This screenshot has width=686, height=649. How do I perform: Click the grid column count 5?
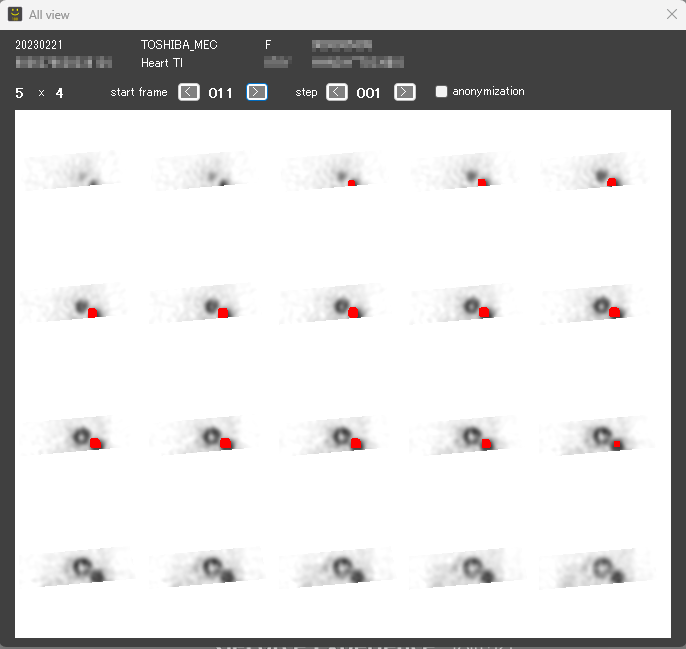(20, 93)
